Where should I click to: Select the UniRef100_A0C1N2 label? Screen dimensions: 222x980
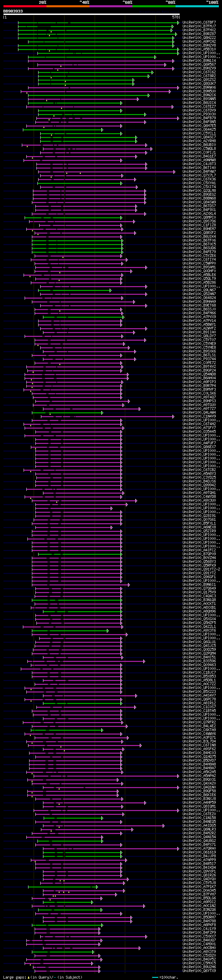coord(199,906)
